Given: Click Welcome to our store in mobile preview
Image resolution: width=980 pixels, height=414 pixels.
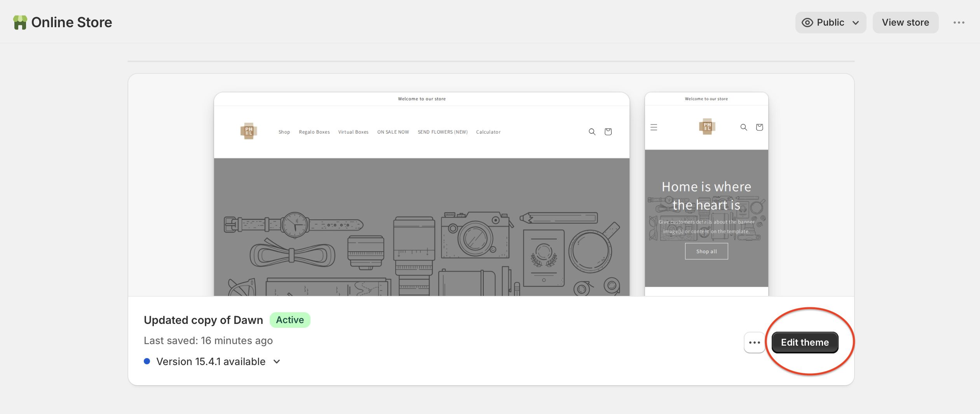Looking at the screenshot, I should (x=706, y=99).
